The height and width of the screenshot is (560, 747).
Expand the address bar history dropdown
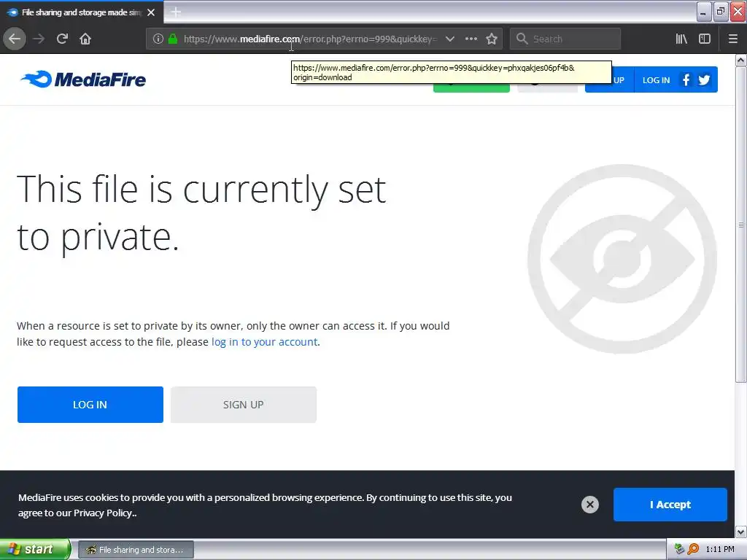(x=449, y=39)
